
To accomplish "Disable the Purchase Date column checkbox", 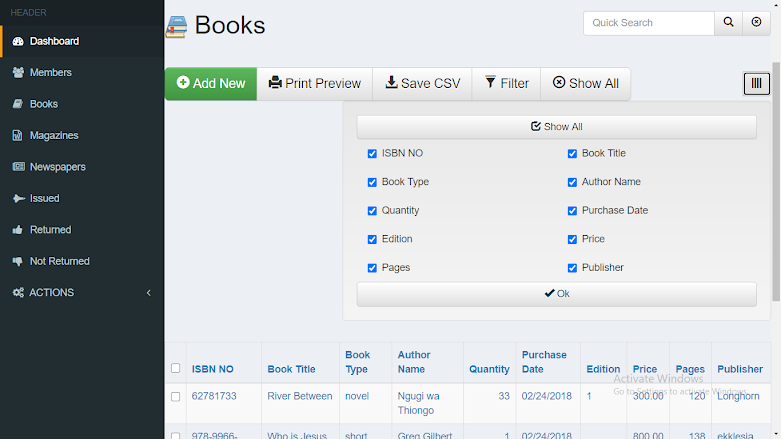I will pyautogui.click(x=572, y=211).
